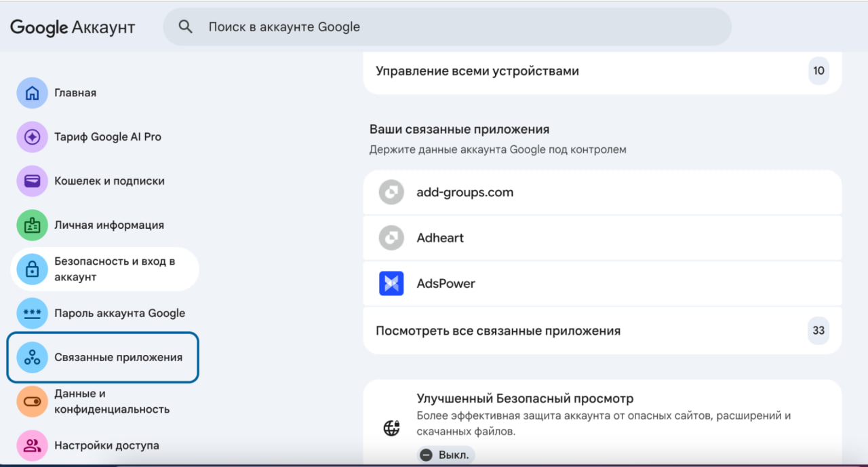Screen dimensions: 868x467
Task: Click the add-groups.com app icon
Action: click(391, 193)
